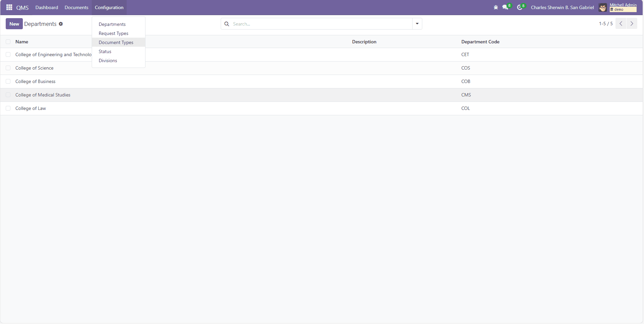
Task: Collapse the Configuration menu
Action: click(109, 7)
